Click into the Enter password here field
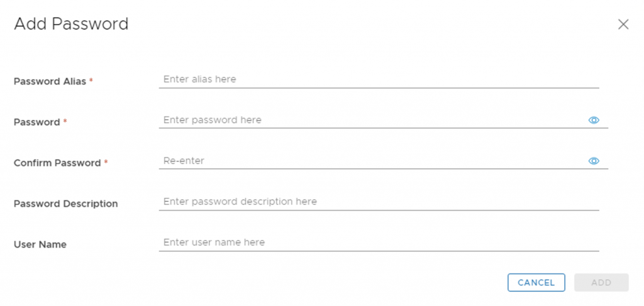 (x=371, y=120)
